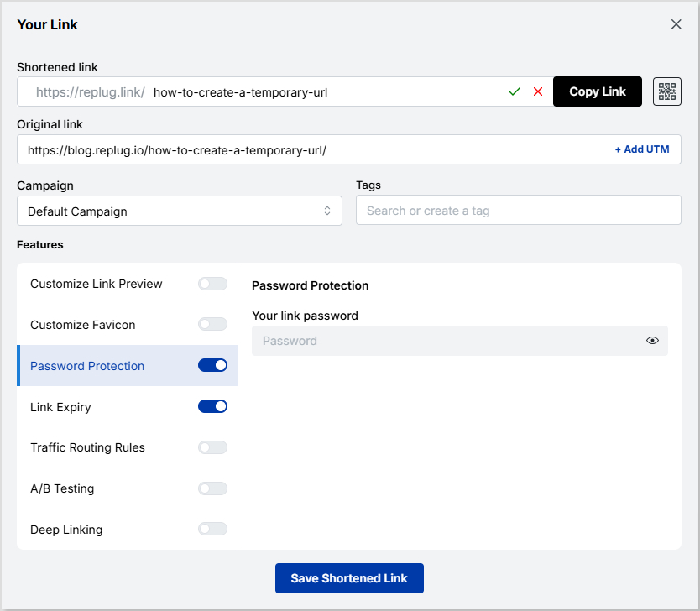
Task: Open Deep Linking feature settings
Action: point(66,530)
